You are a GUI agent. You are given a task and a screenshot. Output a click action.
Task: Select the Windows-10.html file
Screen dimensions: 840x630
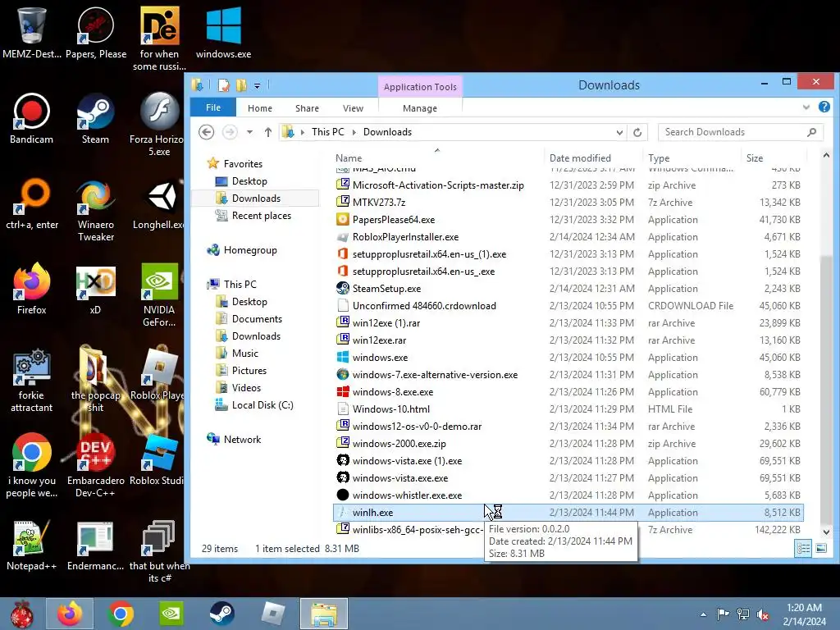tap(568, 409)
